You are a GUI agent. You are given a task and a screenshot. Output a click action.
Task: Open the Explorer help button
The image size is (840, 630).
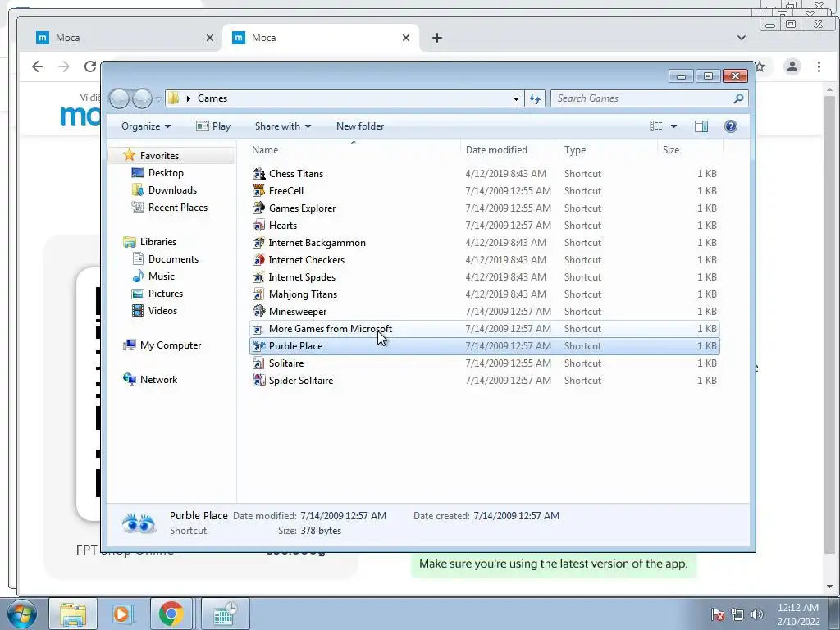click(x=731, y=126)
